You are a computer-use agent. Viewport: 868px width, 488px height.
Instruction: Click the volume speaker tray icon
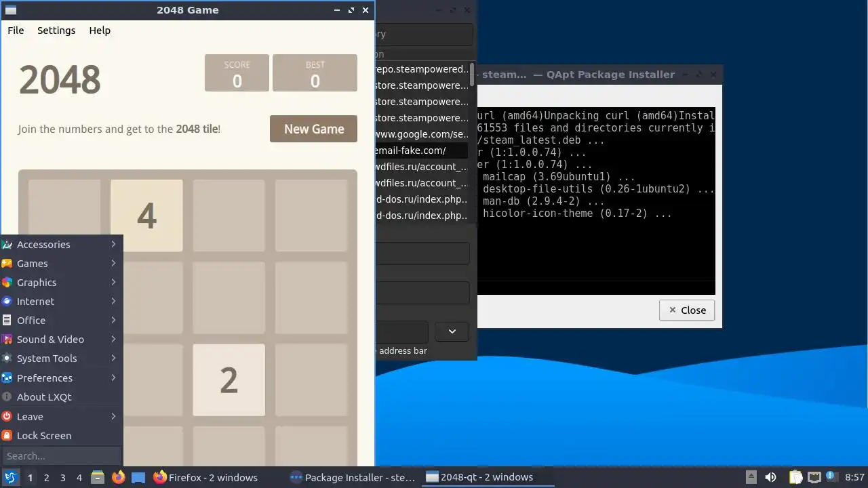pyautogui.click(x=770, y=477)
